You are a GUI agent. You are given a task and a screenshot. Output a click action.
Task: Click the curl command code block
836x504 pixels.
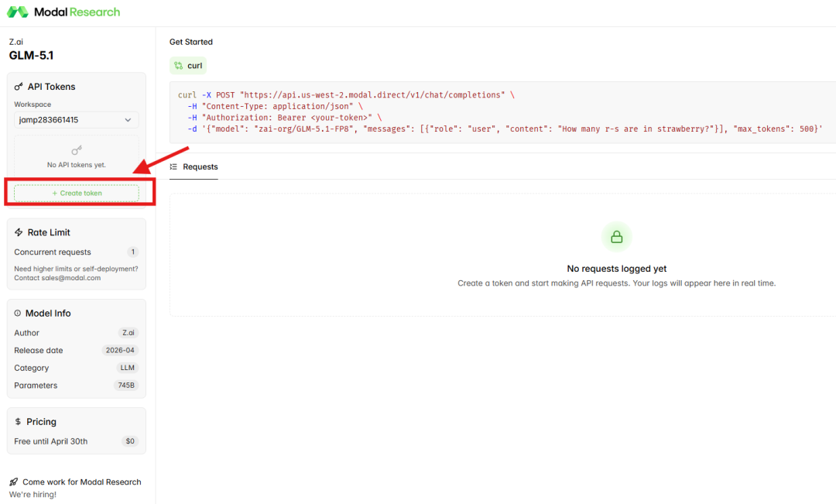(x=503, y=112)
